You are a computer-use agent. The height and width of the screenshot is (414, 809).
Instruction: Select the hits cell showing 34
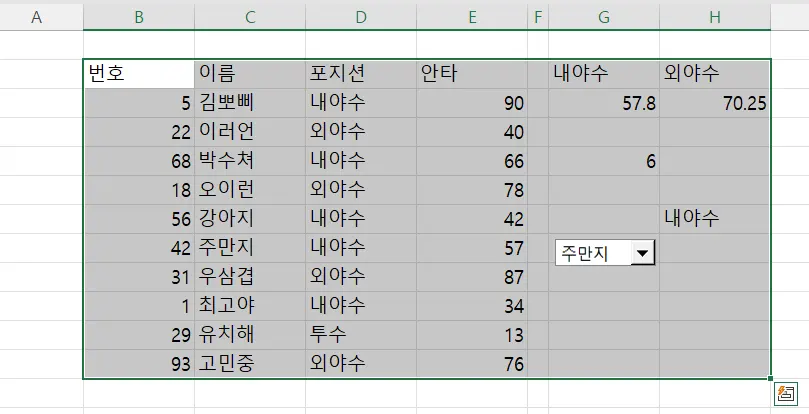[x=472, y=306]
